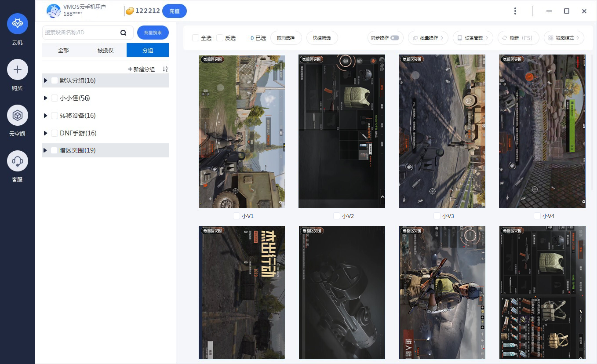Image resolution: width=597 pixels, height=364 pixels.
Task: Tick the 全选 select-all checkbox
Action: pos(196,38)
